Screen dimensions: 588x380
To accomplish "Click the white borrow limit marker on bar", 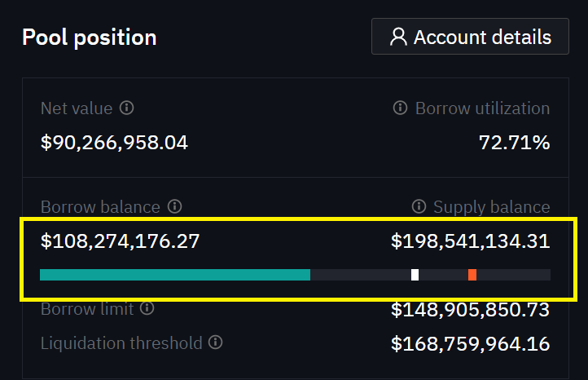I will pos(415,275).
